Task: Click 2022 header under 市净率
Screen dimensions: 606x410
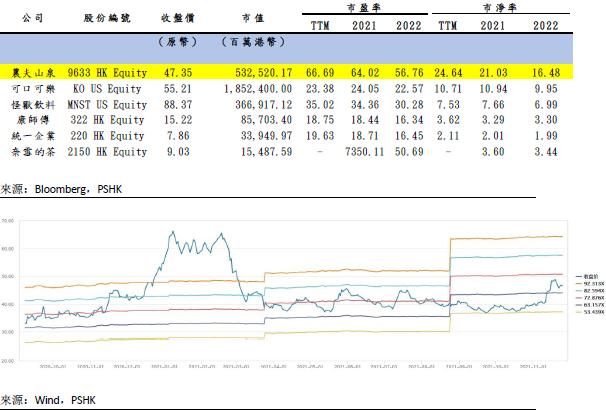Action: tap(546, 26)
